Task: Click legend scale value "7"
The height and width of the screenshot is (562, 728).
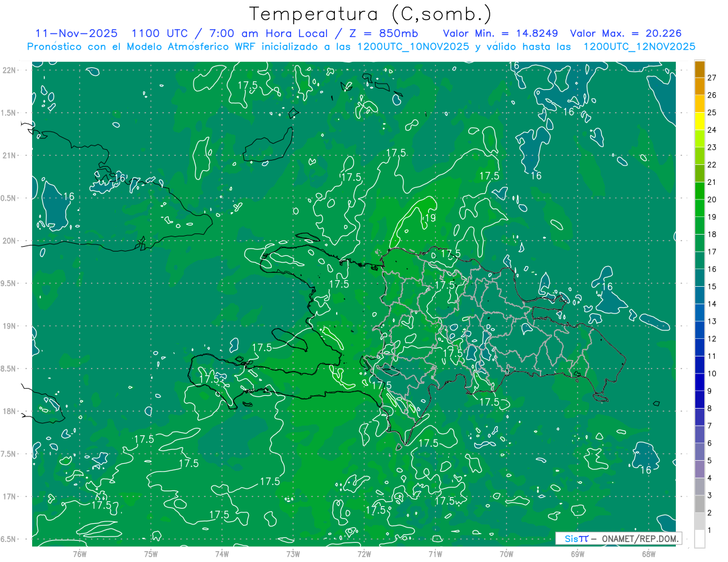Action: [x=710, y=426]
